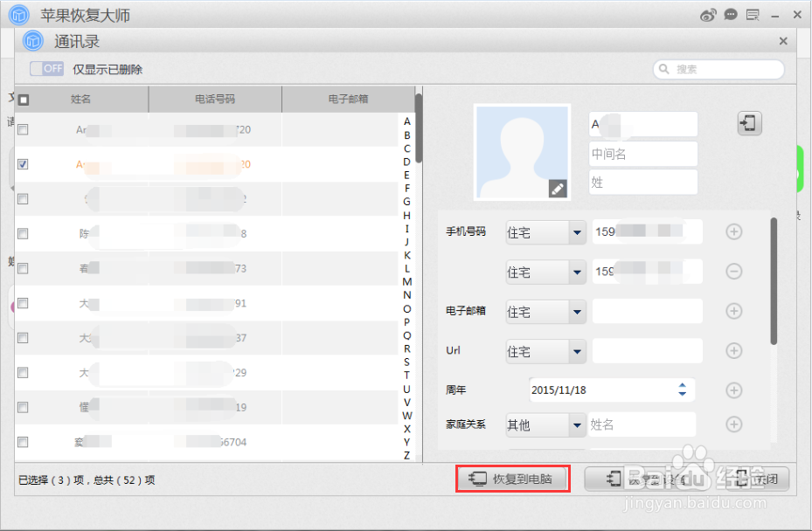Check the contact row ending 56704

pyautogui.click(x=23, y=442)
